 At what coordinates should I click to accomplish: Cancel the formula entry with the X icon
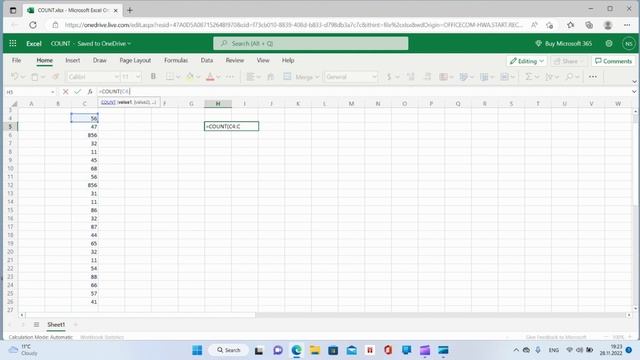[65, 92]
